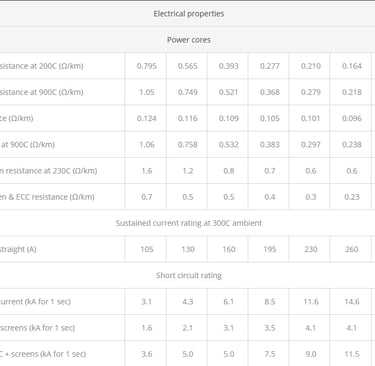Select the Power cores subheading
This screenshot has height=366, width=375.
click(187, 40)
